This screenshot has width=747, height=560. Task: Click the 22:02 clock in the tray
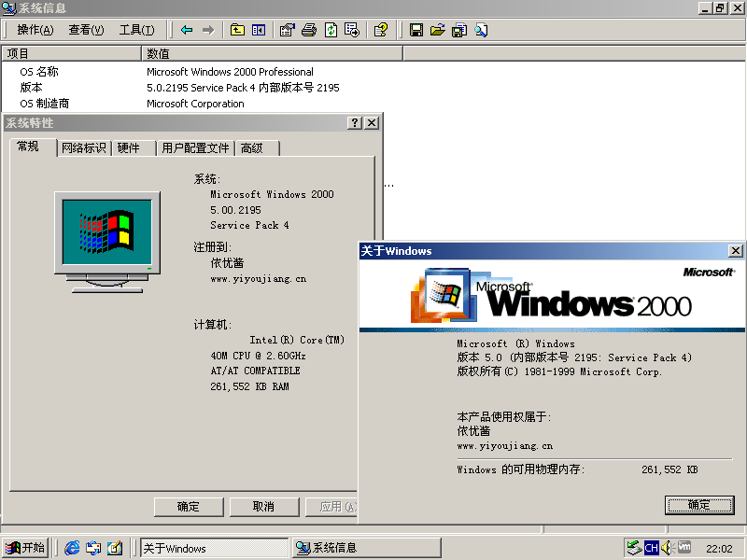(x=719, y=549)
